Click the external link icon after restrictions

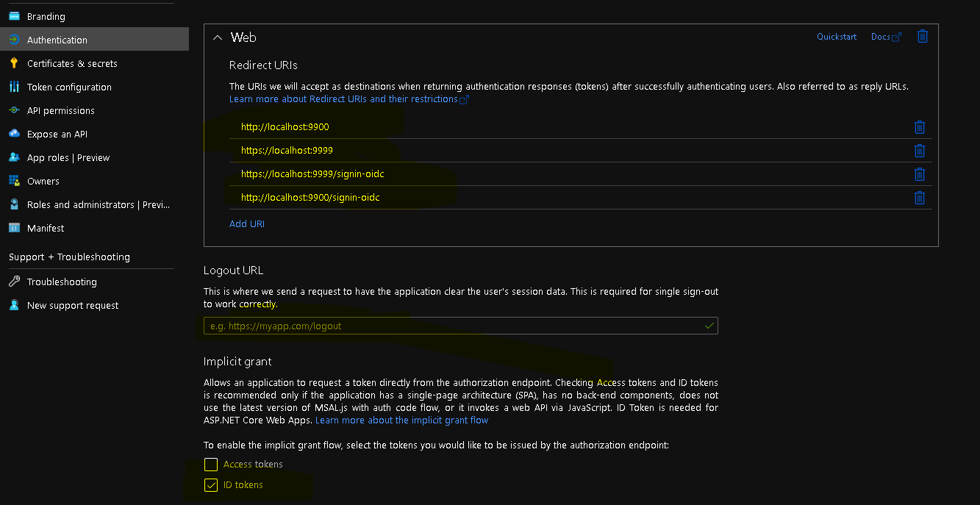pyautogui.click(x=464, y=99)
